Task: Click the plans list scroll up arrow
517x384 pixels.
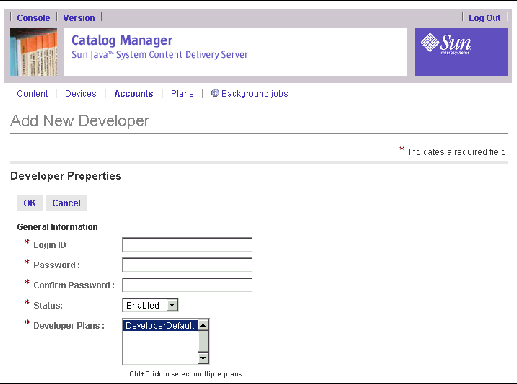Action: [203, 325]
